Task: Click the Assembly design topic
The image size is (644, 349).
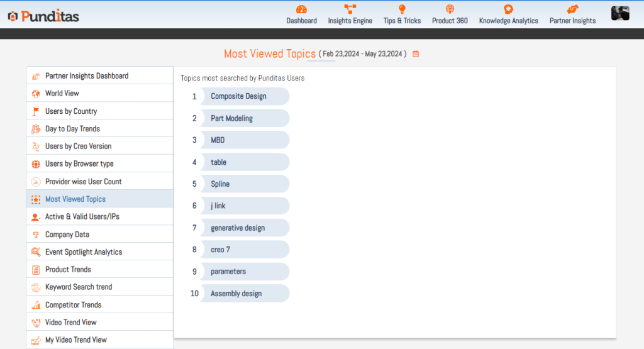Action: pyautogui.click(x=236, y=294)
